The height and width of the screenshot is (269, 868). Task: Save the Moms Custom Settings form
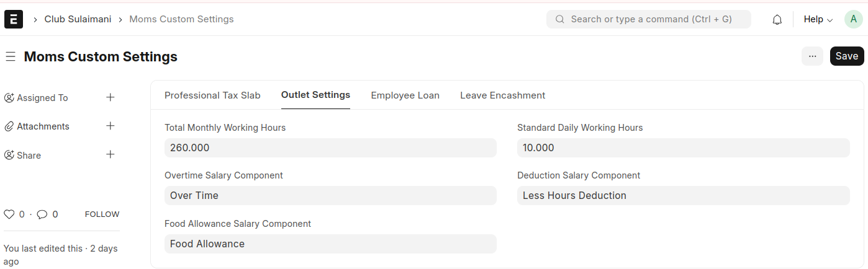(x=846, y=56)
